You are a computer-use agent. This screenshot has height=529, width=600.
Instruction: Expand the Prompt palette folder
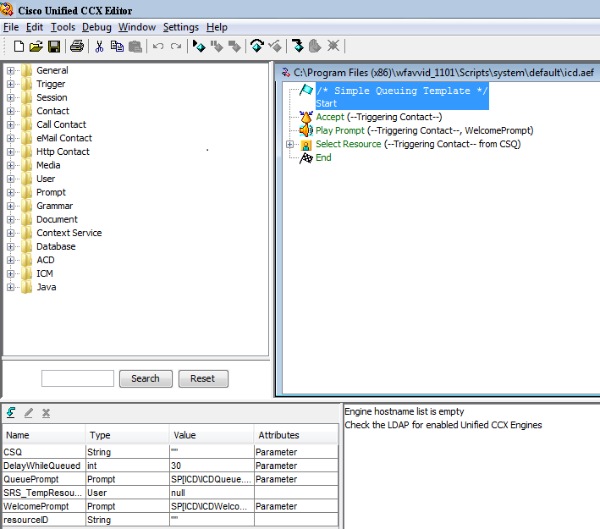tap(10, 193)
